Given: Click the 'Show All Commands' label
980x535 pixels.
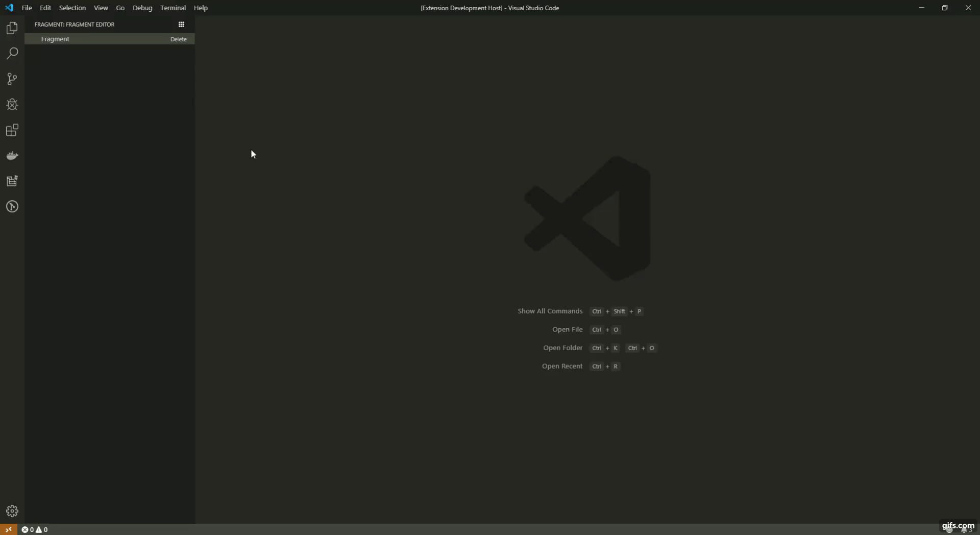Looking at the screenshot, I should pyautogui.click(x=550, y=311).
